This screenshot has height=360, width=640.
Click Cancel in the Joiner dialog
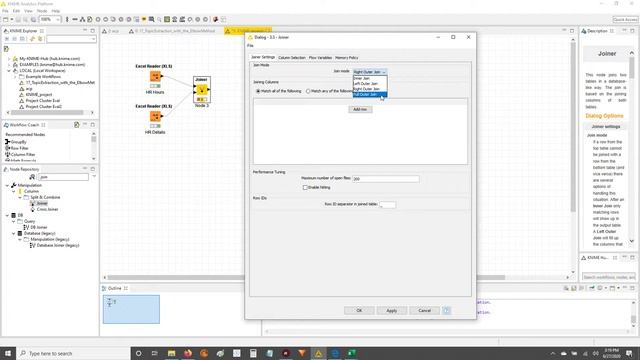(424, 311)
